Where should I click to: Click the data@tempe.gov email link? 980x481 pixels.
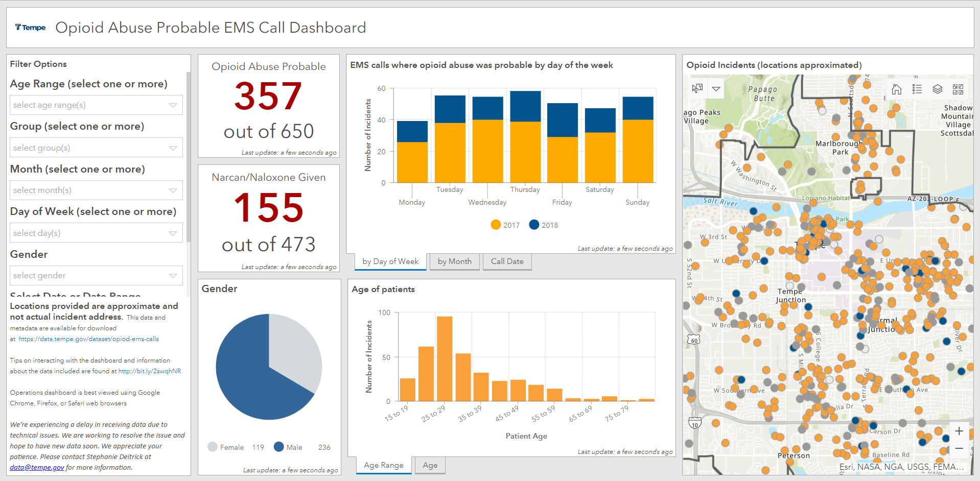tap(37, 468)
